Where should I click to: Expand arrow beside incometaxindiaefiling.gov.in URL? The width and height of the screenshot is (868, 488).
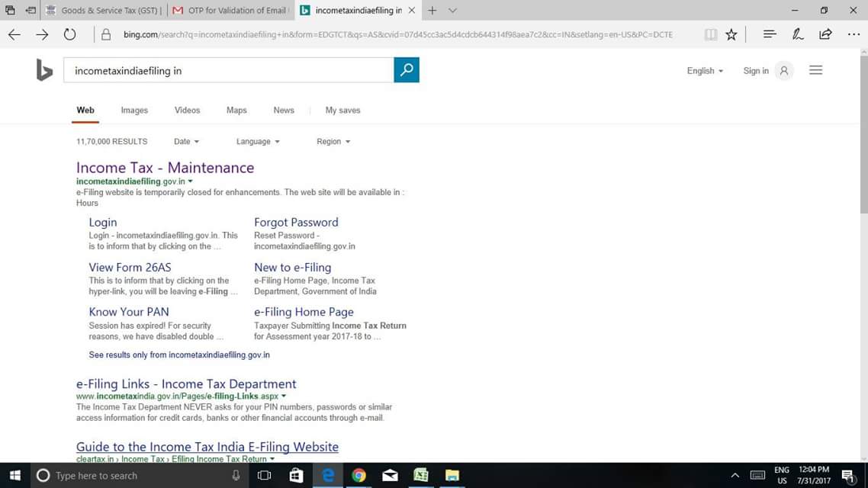coord(191,181)
